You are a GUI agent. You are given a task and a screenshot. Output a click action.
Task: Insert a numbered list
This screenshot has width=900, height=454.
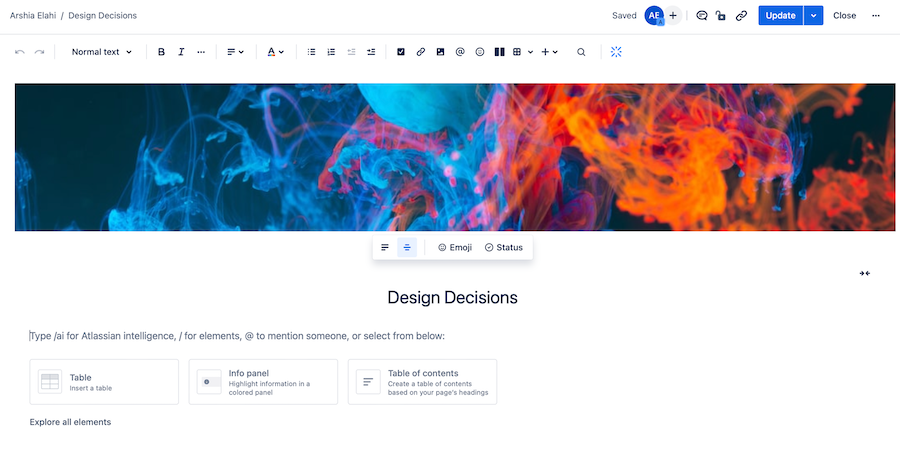tap(331, 52)
